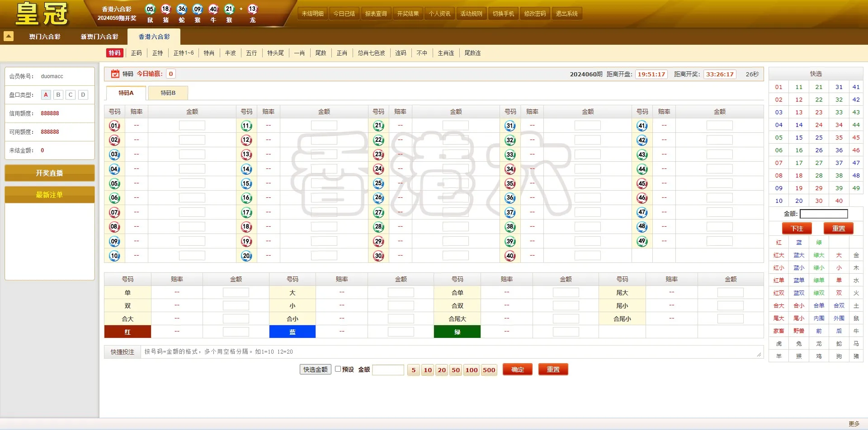Enable the 预设 checkbox near amount input
The height and width of the screenshot is (430, 868).
338,369
